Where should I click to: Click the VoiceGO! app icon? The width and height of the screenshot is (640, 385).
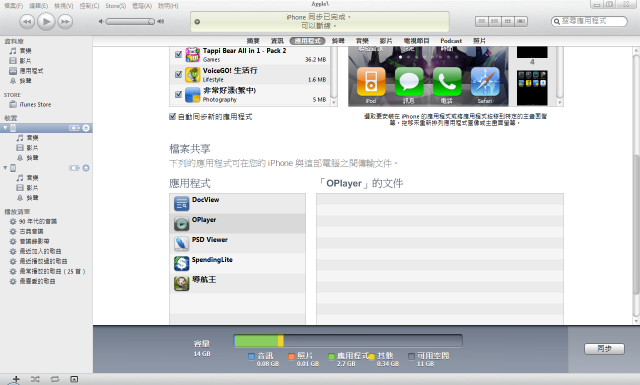coord(193,75)
